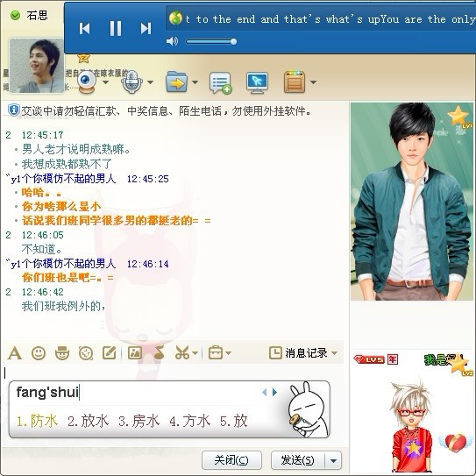Capture a screenshot with scissors icon

coord(181,353)
